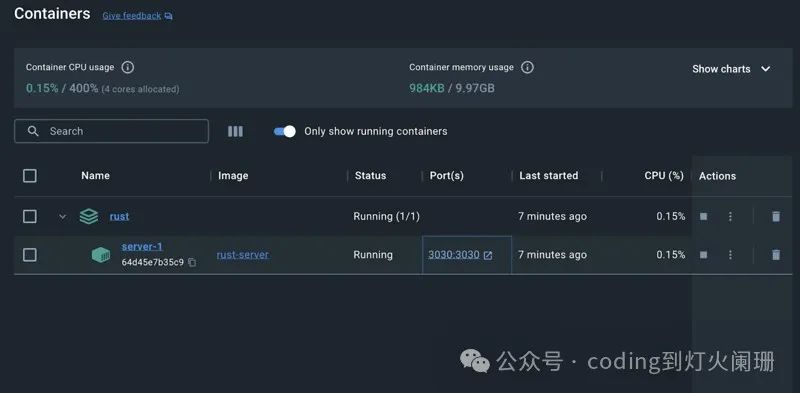Viewport: 800px width, 393px height.
Task: Check the server-1 row checkbox
Action: tap(30, 255)
